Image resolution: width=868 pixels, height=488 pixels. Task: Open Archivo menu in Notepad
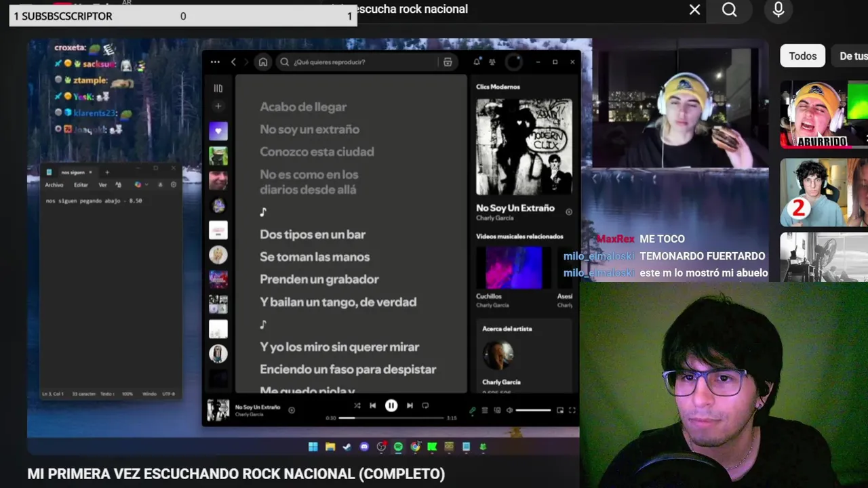[54, 185]
